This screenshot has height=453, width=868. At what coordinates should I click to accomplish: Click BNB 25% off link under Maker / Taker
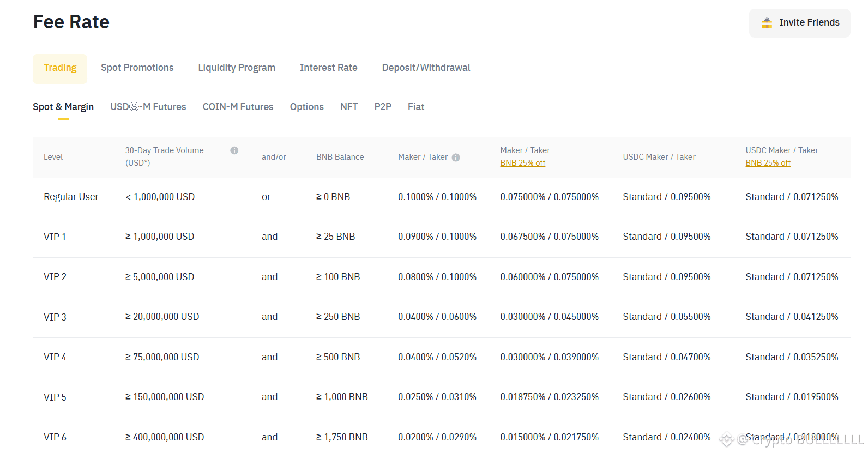tap(523, 163)
